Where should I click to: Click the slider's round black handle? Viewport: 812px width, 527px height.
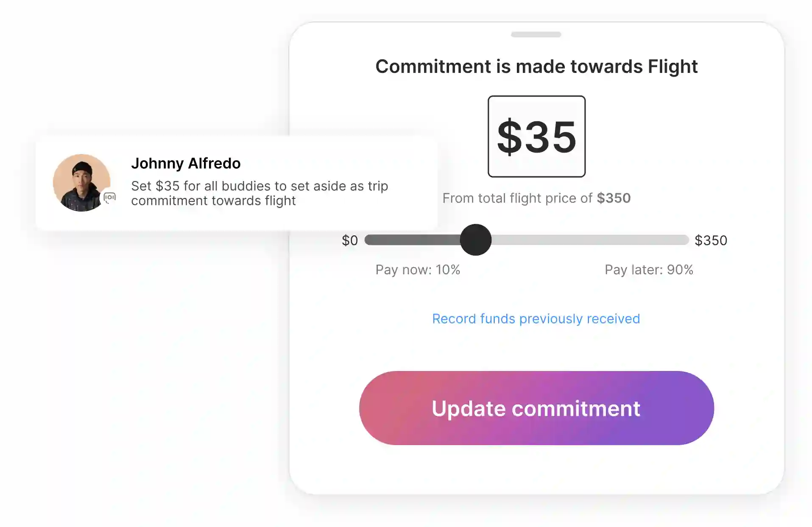coord(476,240)
